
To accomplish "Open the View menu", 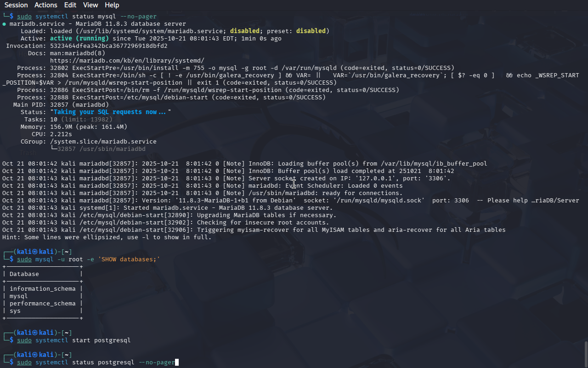I will click(x=90, y=5).
